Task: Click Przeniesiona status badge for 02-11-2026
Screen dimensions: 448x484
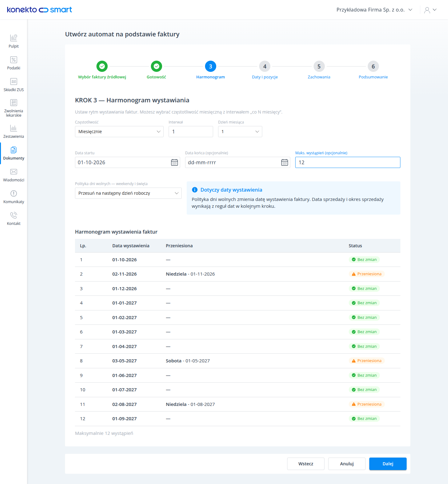Action: (x=367, y=274)
